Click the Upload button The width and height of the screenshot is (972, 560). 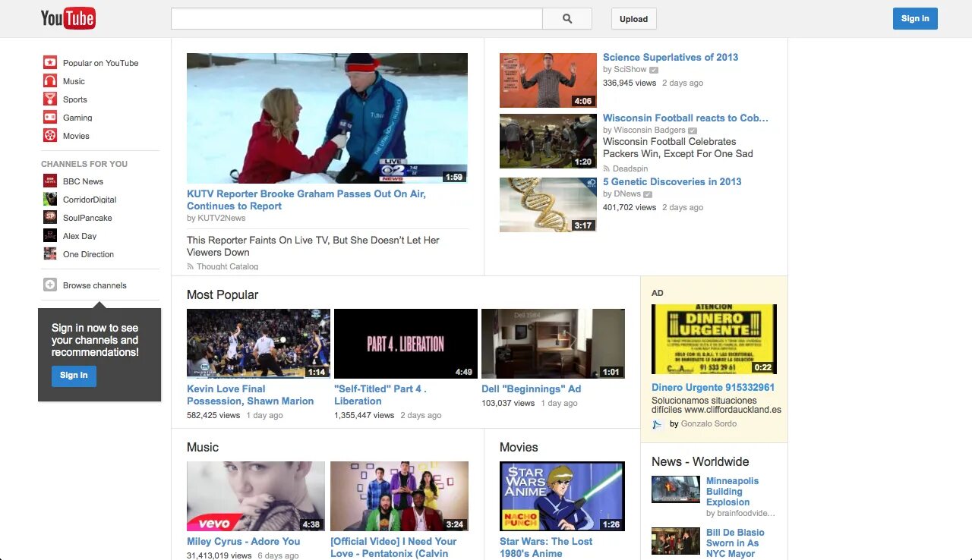coord(633,19)
